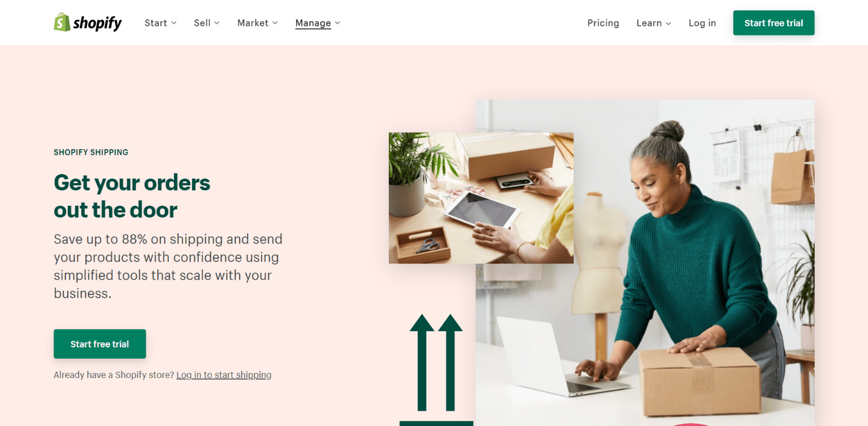Open the underlined Manage menu
Viewport: 868px width, 426px height.
click(x=313, y=23)
